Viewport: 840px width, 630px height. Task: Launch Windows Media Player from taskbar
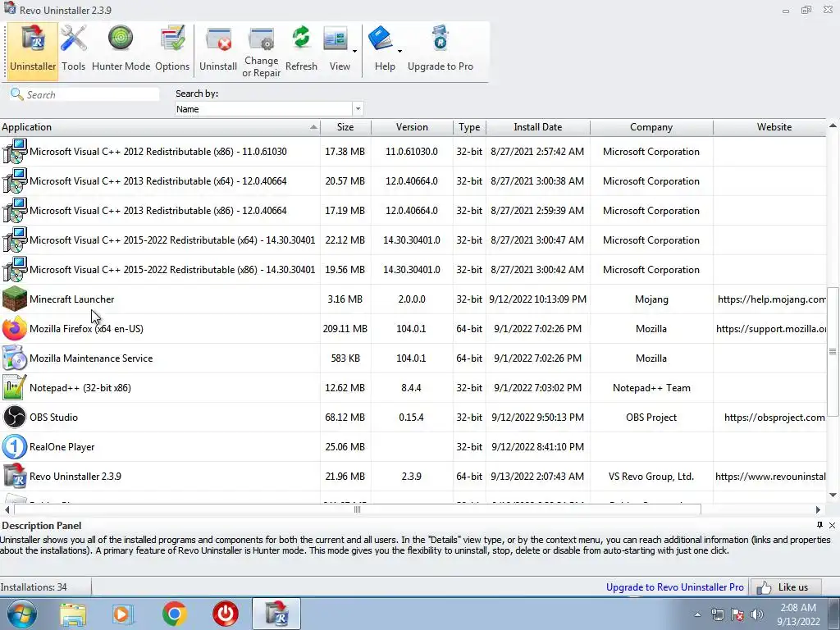click(x=123, y=614)
